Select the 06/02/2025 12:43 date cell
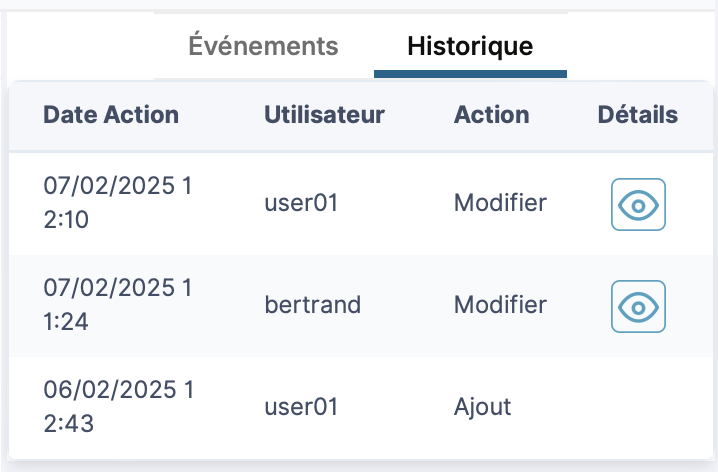This screenshot has width=718, height=472. 117,408
